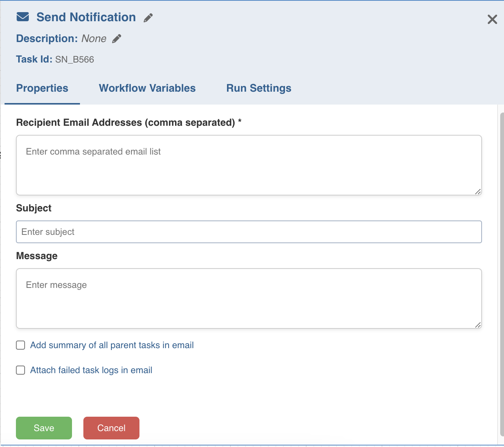Close the Send Notification dialog
504x447 pixels.
coord(492,19)
